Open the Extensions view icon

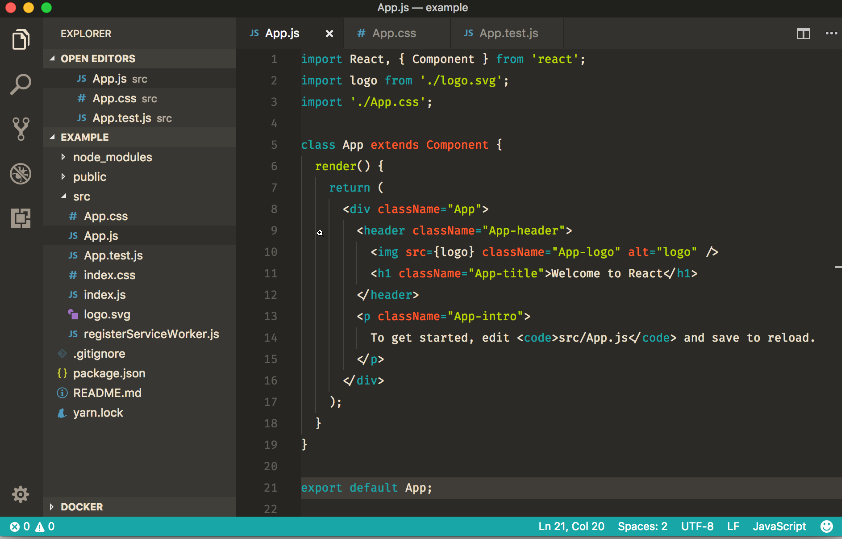[20, 217]
